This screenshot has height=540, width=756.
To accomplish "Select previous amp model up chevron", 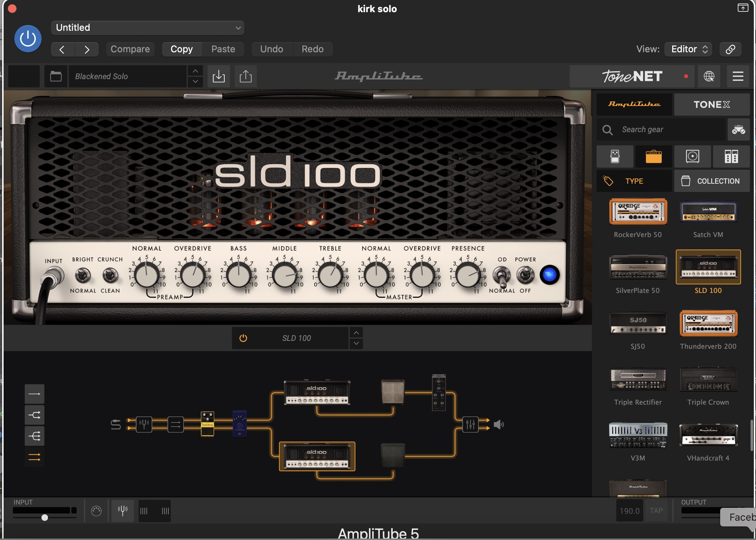I will tap(356, 333).
